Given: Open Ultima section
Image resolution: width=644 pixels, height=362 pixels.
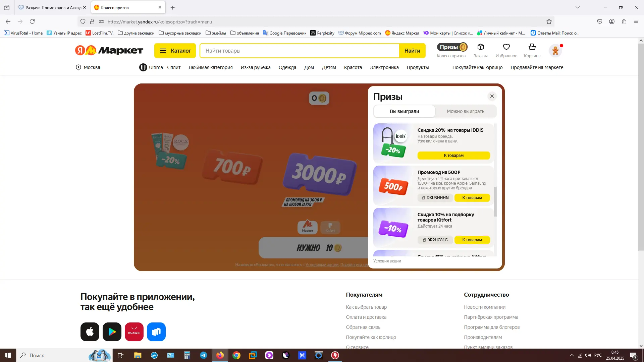Looking at the screenshot, I should point(151,67).
